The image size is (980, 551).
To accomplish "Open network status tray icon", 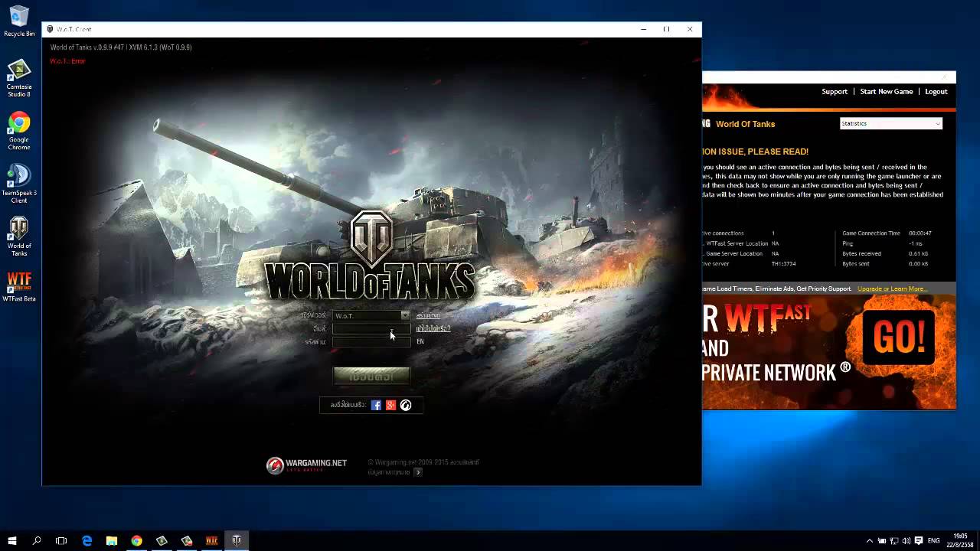I will coord(893,540).
